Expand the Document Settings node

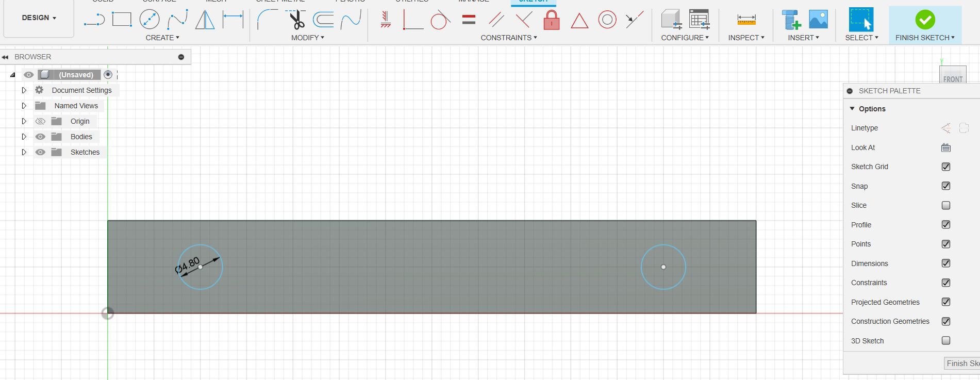tap(24, 90)
